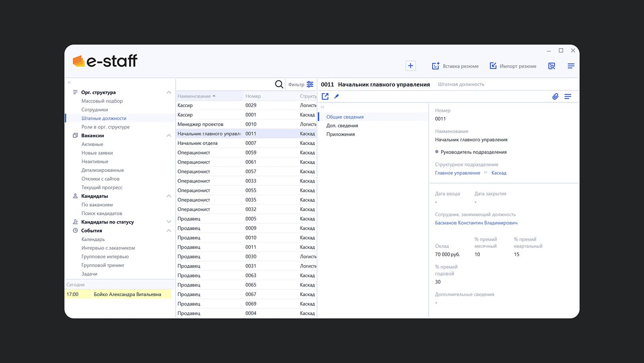Select Штатные должности in sidebar

tap(104, 118)
